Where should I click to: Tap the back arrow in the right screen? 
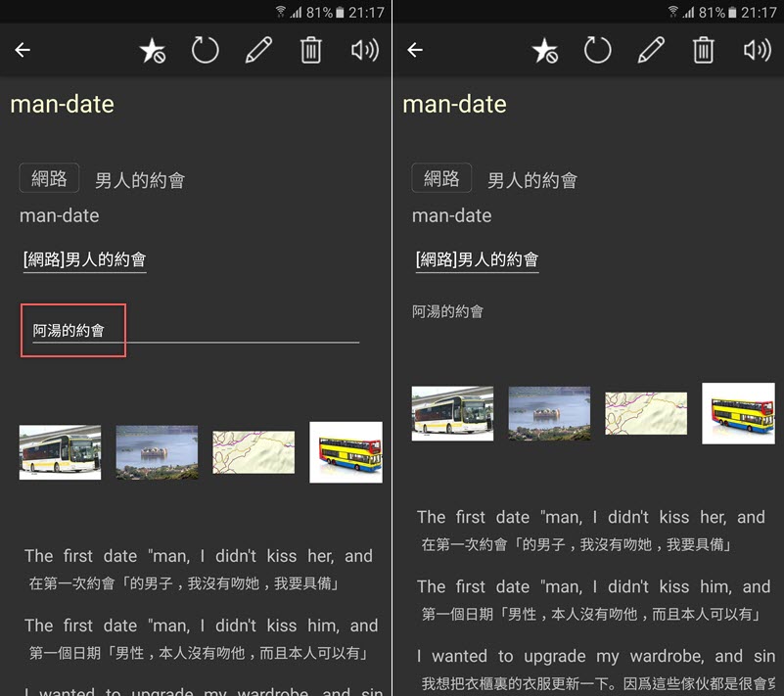click(415, 50)
